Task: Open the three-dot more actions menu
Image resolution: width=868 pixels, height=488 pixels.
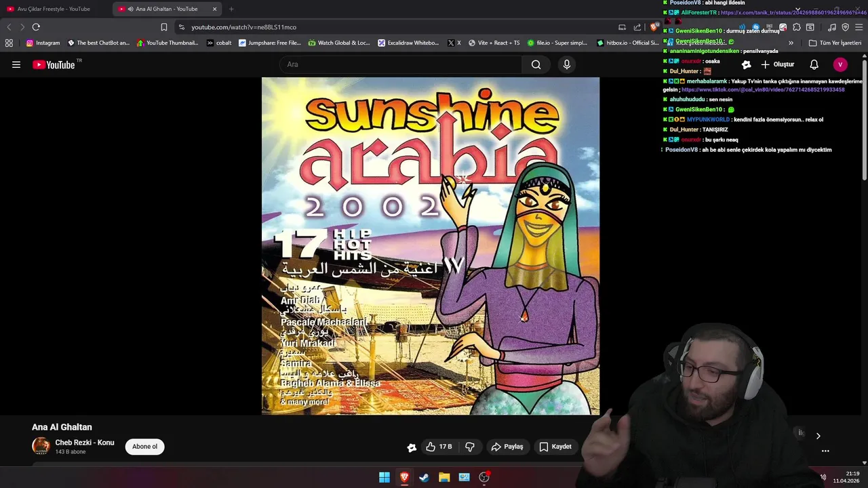Action: click(825, 451)
